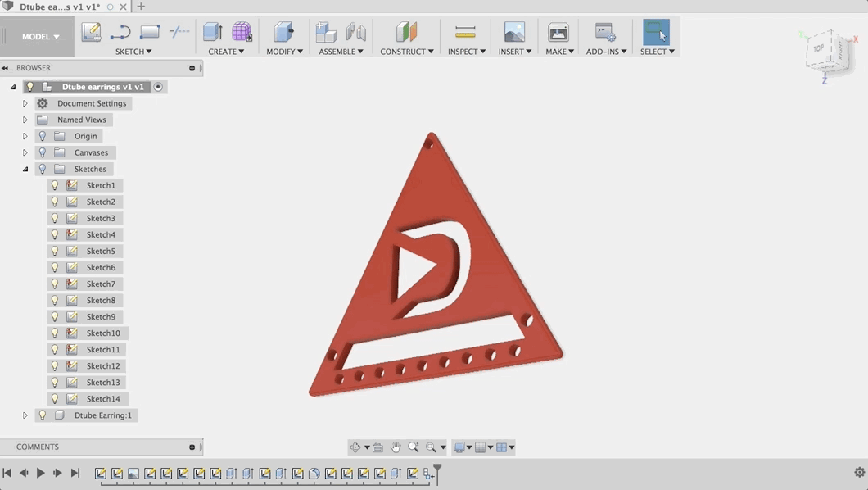Viewport: 868px width, 490px height.
Task: Hide Sketch7 using its light bulb
Action: click(55, 284)
